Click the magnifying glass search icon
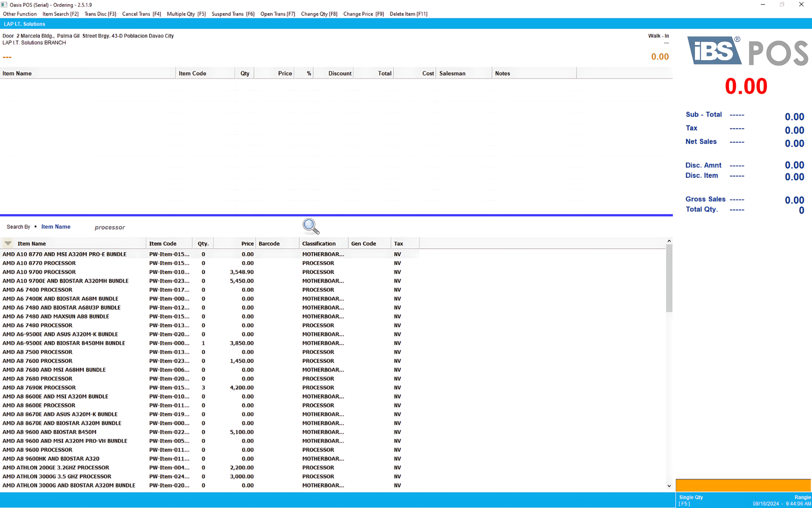 click(311, 226)
